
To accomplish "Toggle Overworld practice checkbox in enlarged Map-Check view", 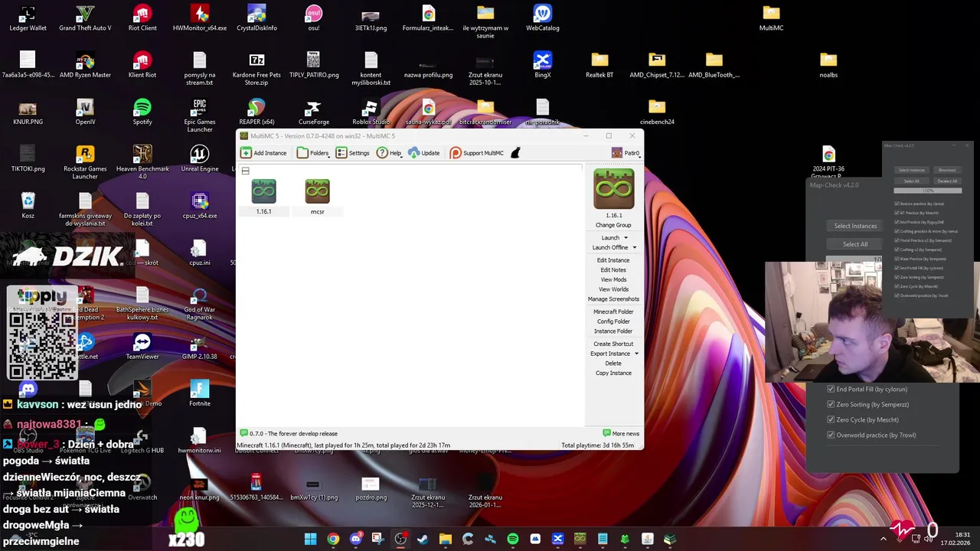I will coord(831,435).
